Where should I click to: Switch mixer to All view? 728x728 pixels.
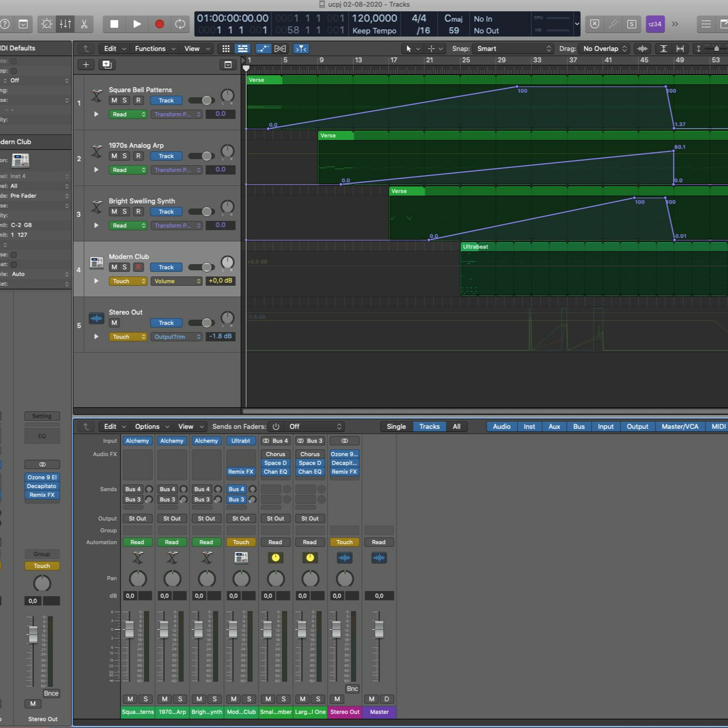[456, 427]
